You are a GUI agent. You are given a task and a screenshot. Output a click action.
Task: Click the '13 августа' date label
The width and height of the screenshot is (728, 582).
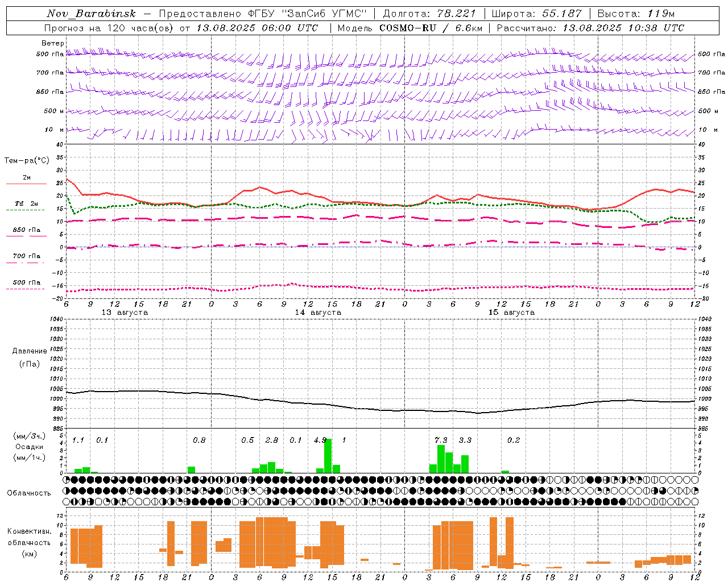pyautogui.click(x=125, y=313)
